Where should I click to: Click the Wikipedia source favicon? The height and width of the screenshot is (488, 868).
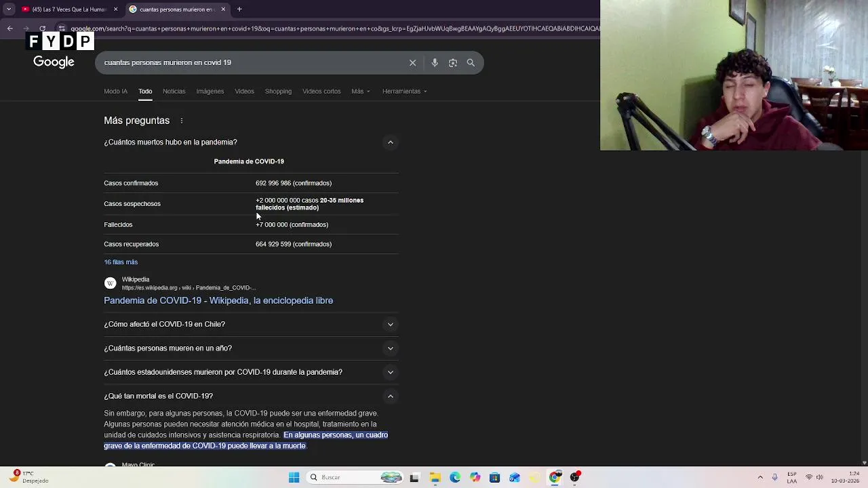pos(110,283)
